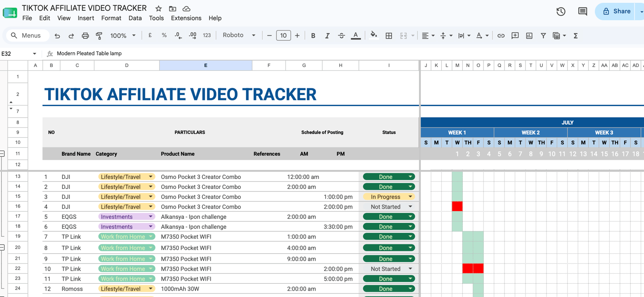Click the Move to folder icon
This screenshot has height=297, width=644.
point(173,9)
